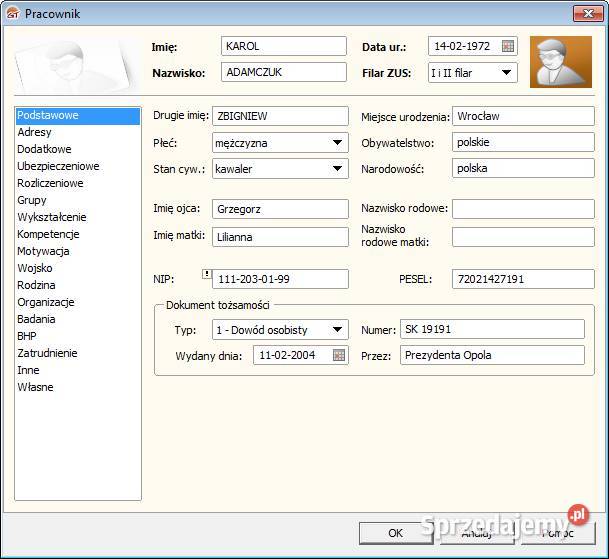The height and width of the screenshot is (559, 609).
Task: Confirm with the OK button
Action: [396, 533]
